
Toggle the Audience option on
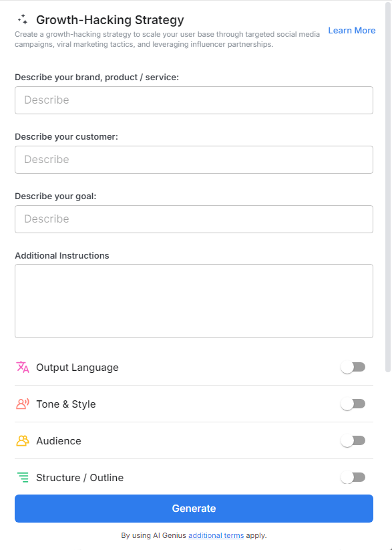pyautogui.click(x=353, y=440)
